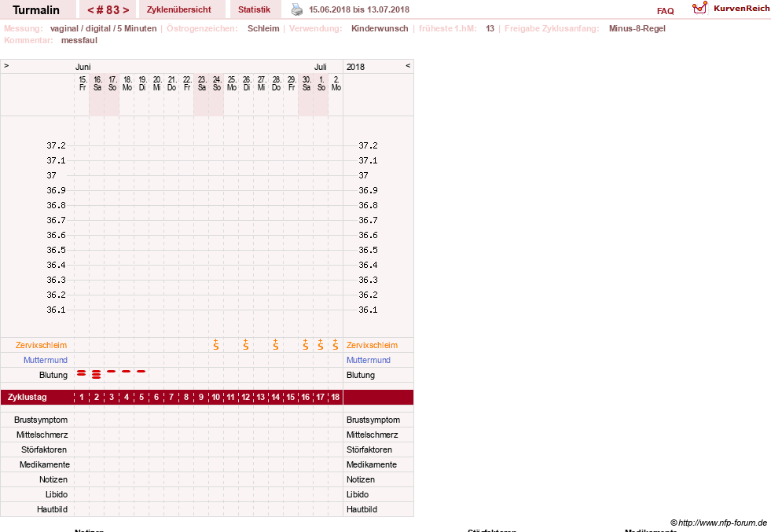
Task: Select cycle day 6 in the Zyklustag row
Action: (x=156, y=397)
